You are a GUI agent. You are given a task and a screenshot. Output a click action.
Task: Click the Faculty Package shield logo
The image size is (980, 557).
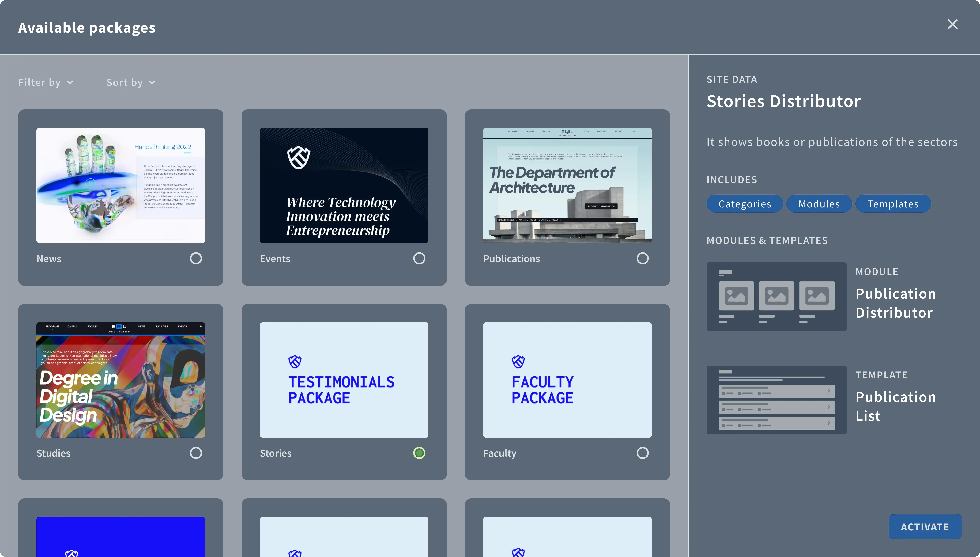518,362
